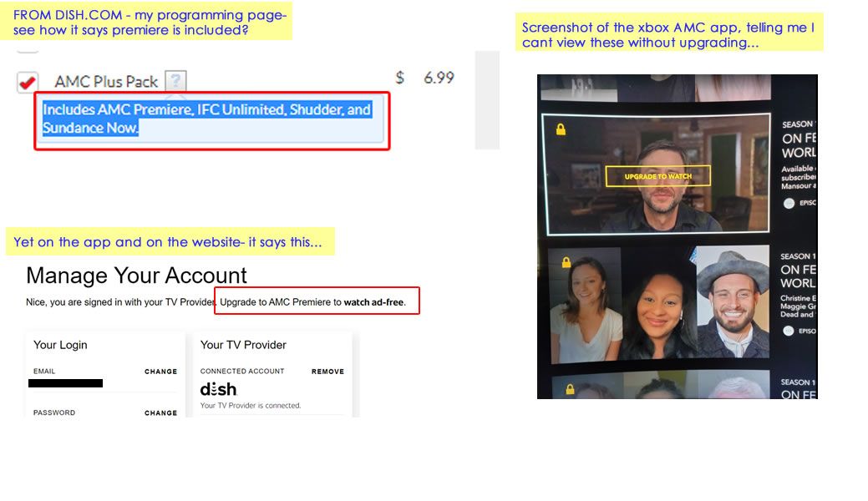Remove the connected Dish account
The height and width of the screenshot is (501, 868).
pos(327,372)
